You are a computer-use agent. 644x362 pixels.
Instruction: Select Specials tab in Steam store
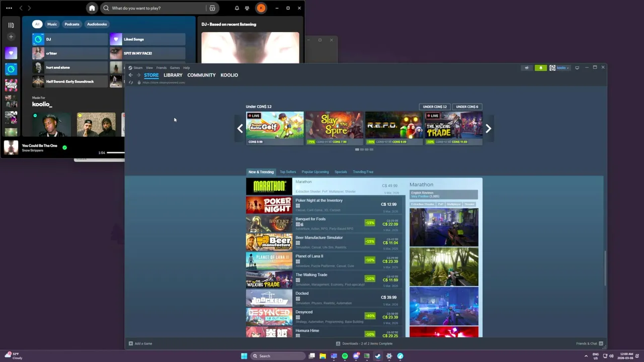tap(341, 172)
